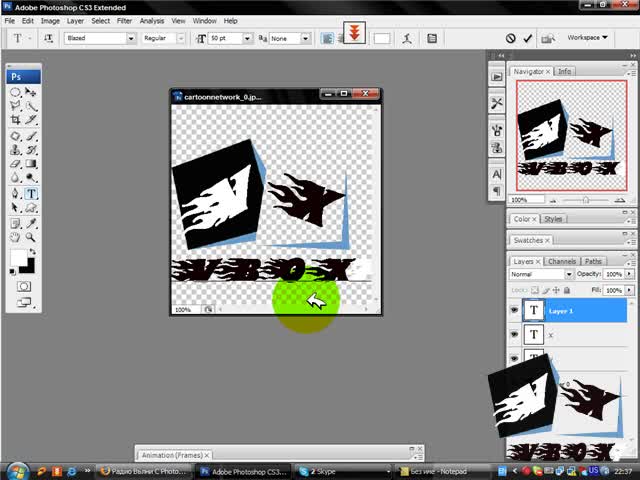Choose the Elliptical Marquee tool
Viewport: 640px width, 480px height.
pos(16,91)
